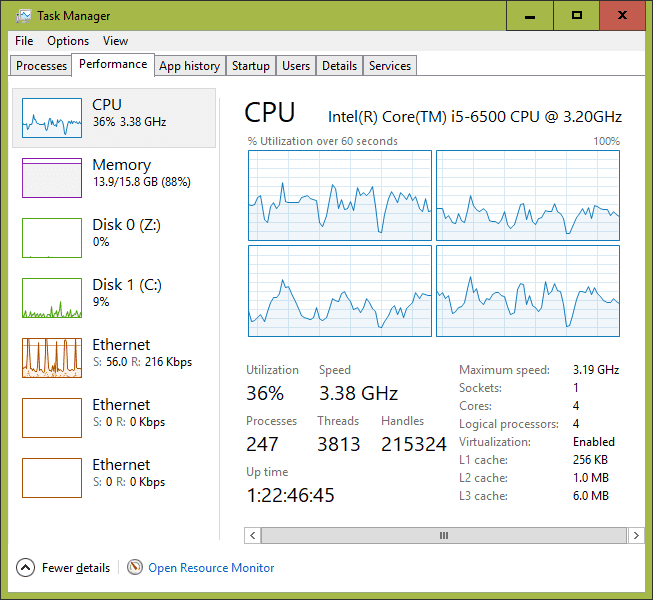
Task: Switch to the App history tab
Action: coord(189,66)
